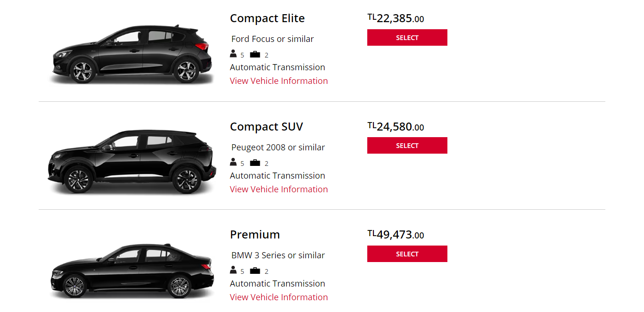Click the luggage icon for Compact Elite

click(x=255, y=54)
